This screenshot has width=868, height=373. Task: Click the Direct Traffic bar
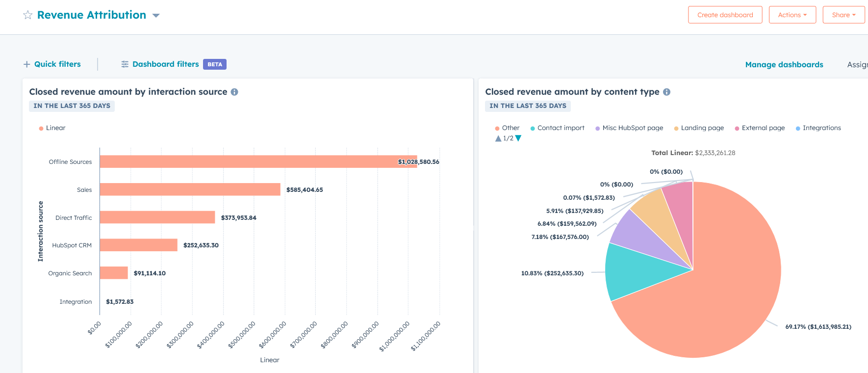tap(157, 217)
